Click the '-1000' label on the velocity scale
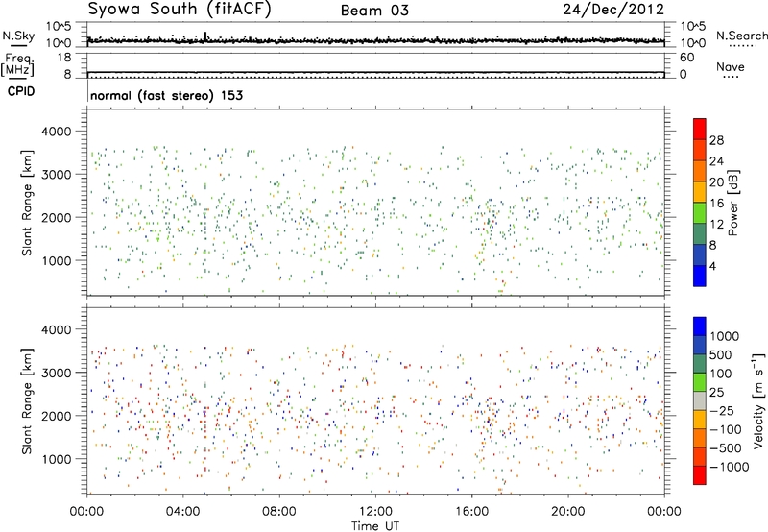 (x=729, y=467)
